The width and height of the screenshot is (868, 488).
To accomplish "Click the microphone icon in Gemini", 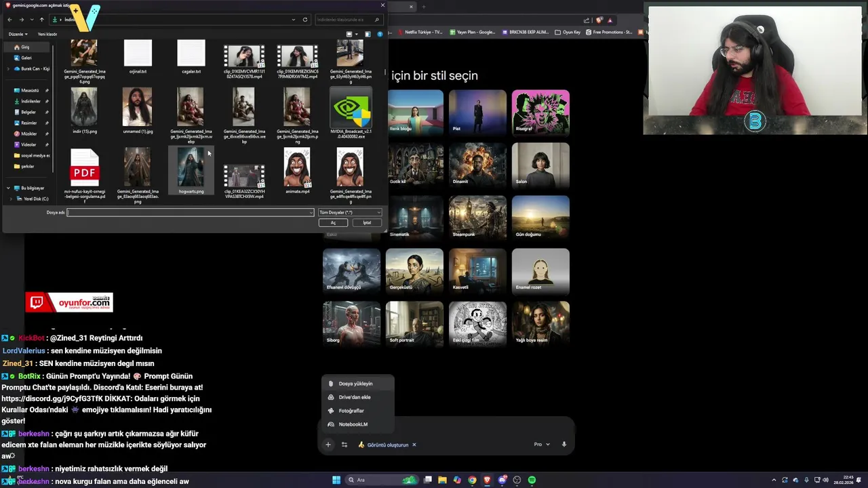I will (564, 445).
